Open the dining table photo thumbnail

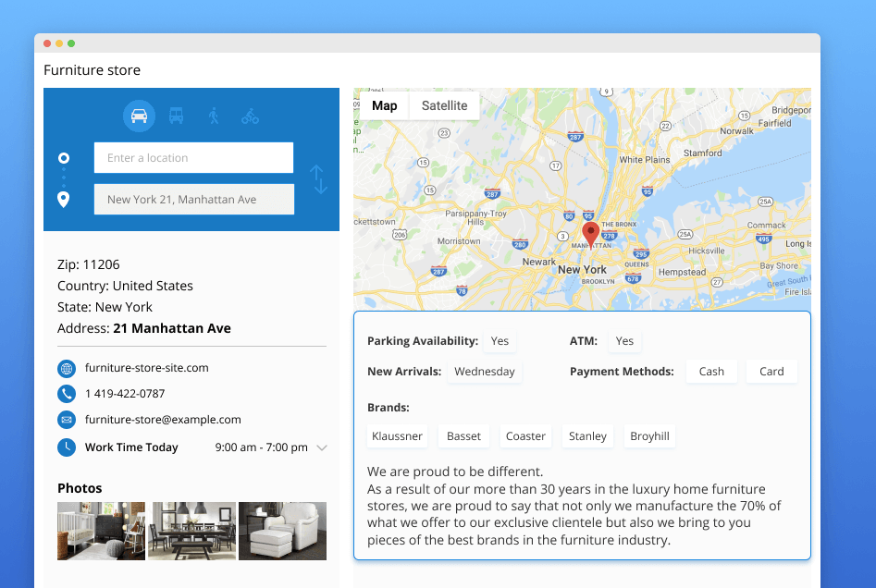coord(192,531)
